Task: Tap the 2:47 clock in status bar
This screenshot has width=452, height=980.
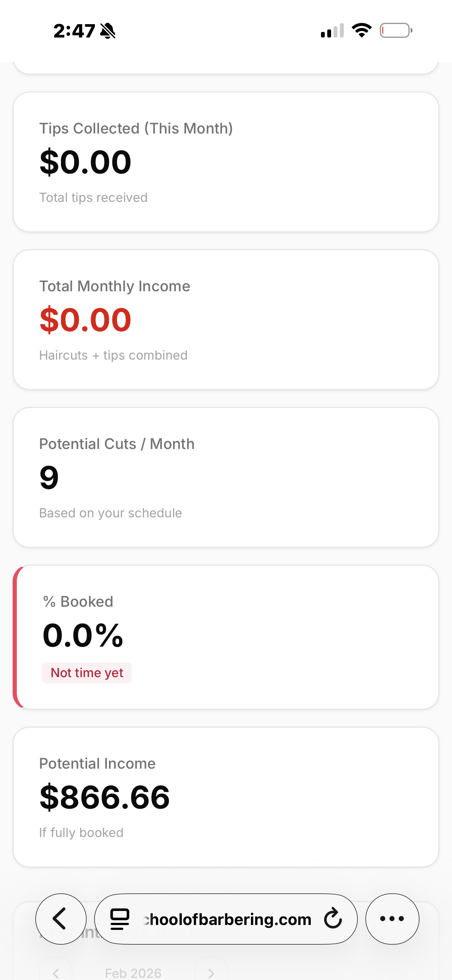Action: [74, 31]
